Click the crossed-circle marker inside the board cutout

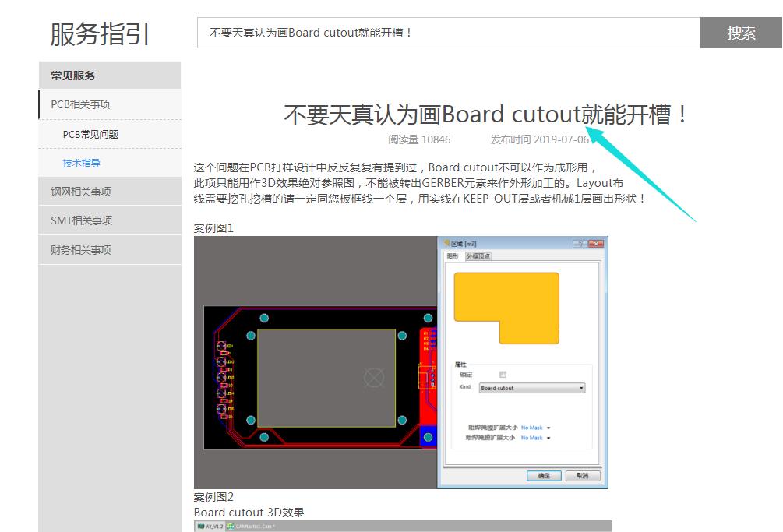point(375,378)
